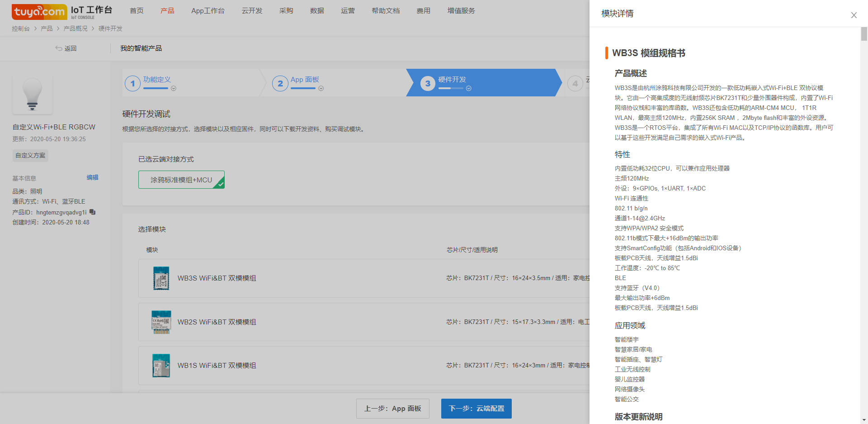
Task: Click step 4 circle icon
Action: click(x=575, y=83)
